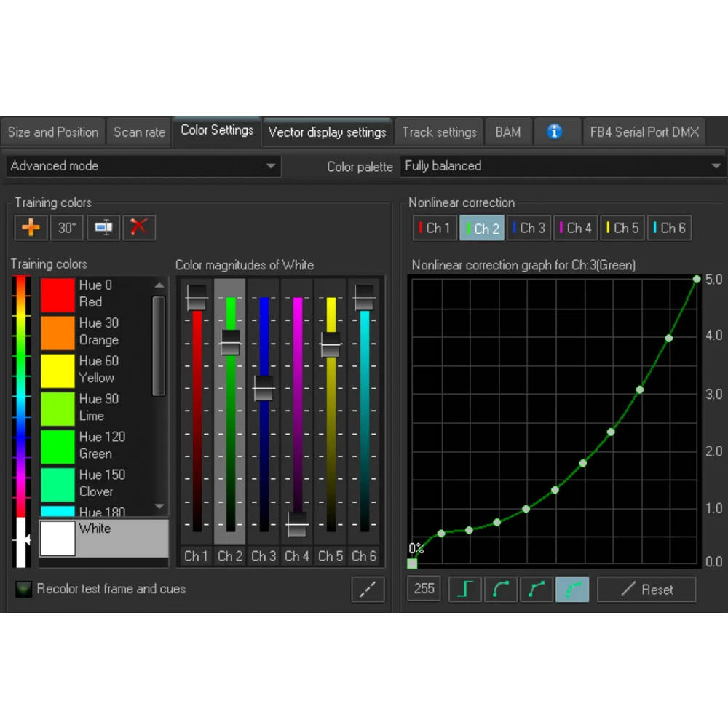Click the Ch 2 green slider handle
The height and width of the screenshot is (728, 728).
click(x=230, y=343)
